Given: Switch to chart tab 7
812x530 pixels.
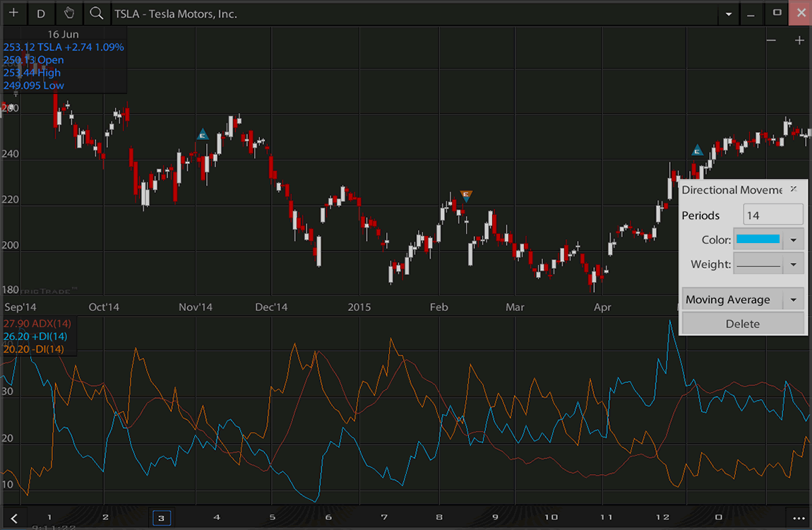Looking at the screenshot, I should 383,517.
